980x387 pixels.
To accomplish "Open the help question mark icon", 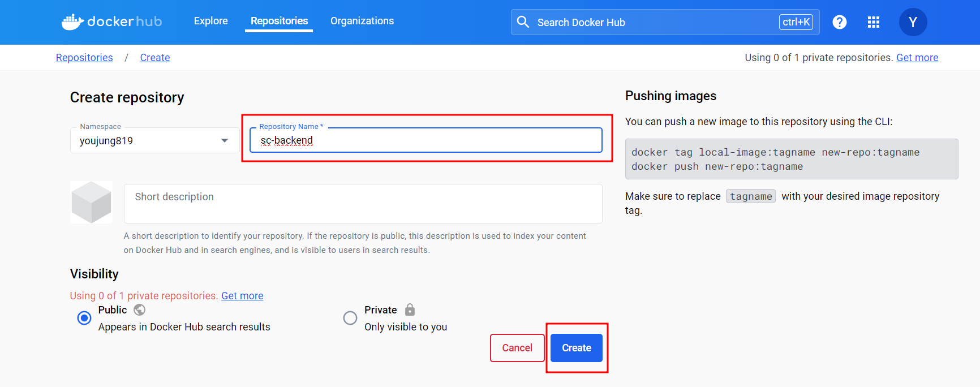I will [840, 22].
